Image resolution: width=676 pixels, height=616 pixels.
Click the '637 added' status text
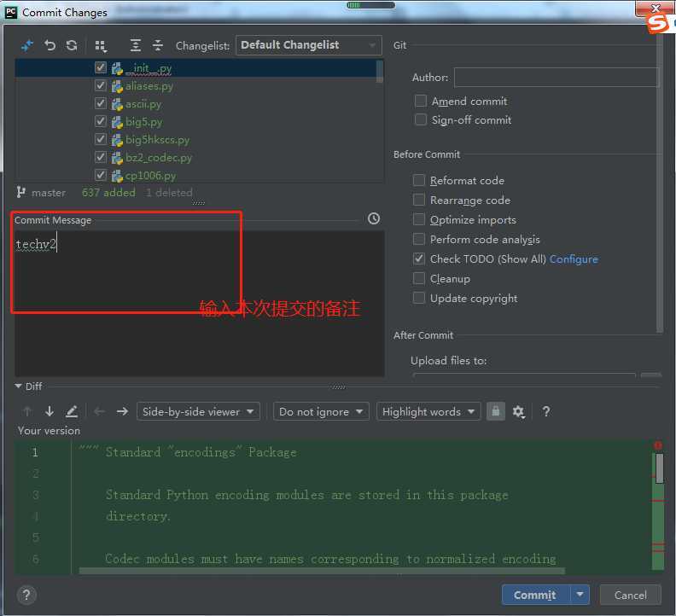point(108,192)
